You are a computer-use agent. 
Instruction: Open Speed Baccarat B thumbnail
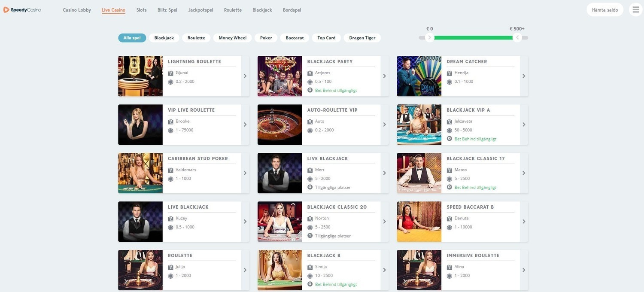[419, 222]
